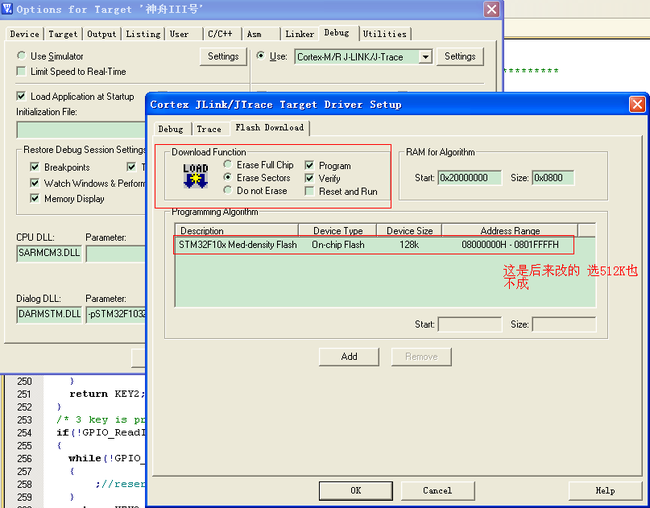Select the Use debugger radio button
Screen dimensions: 650x508
pyautogui.click(x=260, y=56)
